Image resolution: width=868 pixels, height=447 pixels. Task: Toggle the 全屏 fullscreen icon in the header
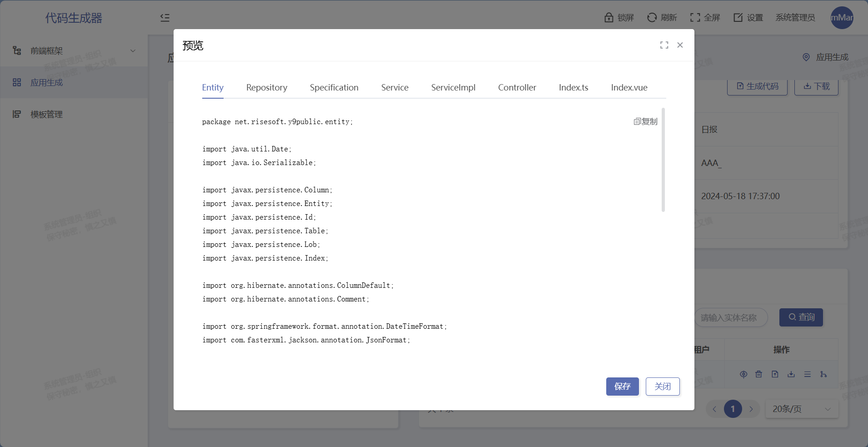pos(695,17)
